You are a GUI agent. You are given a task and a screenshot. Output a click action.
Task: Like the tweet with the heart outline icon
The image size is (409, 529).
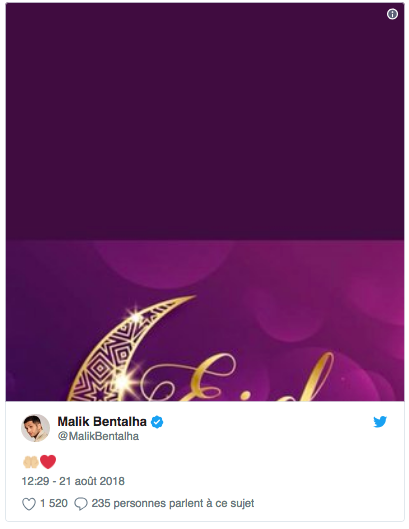pos(29,504)
